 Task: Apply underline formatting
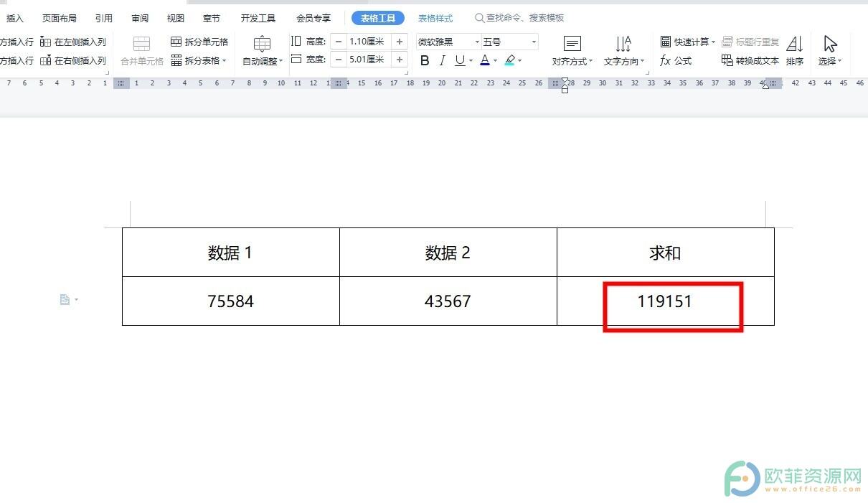pyautogui.click(x=460, y=61)
